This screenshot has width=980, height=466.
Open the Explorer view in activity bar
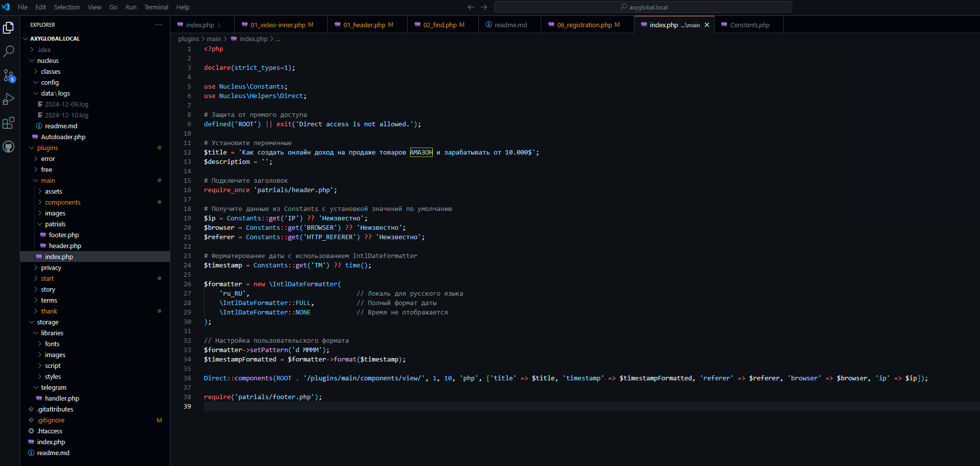click(8, 28)
